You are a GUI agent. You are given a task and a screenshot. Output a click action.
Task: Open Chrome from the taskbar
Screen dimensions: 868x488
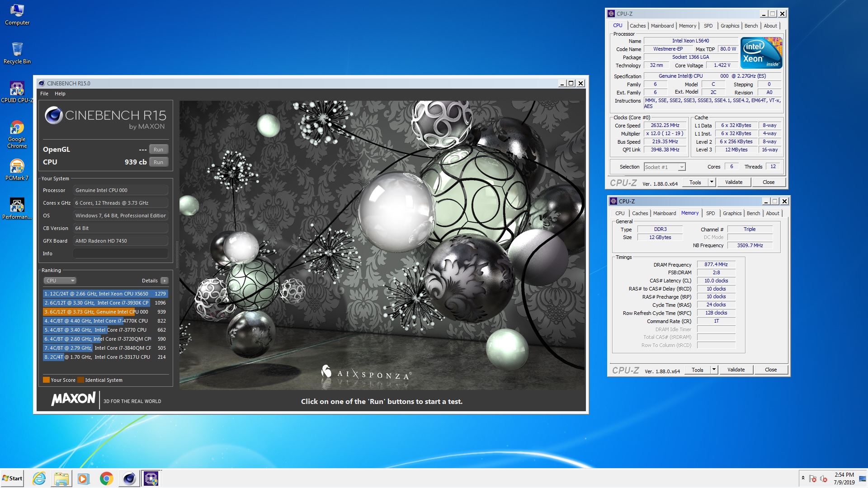click(106, 479)
